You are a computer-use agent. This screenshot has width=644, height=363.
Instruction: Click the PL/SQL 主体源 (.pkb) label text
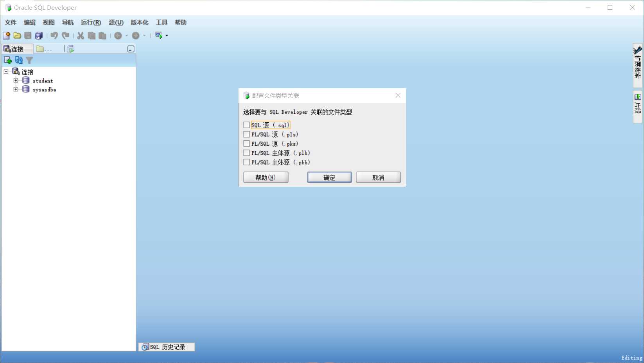point(281,162)
